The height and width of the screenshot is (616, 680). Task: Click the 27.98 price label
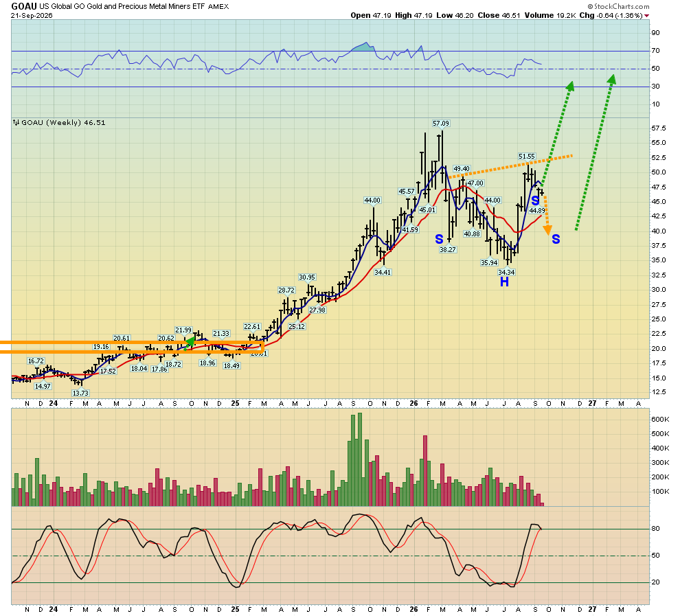pyautogui.click(x=317, y=310)
